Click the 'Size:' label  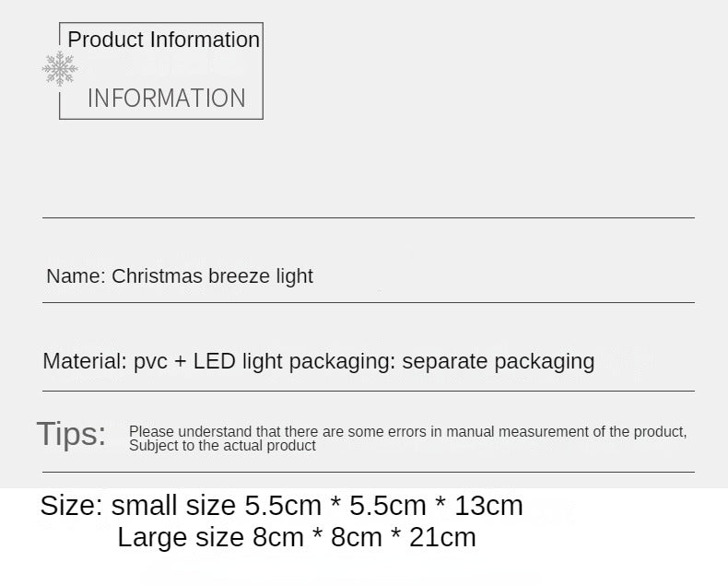[x=71, y=506]
